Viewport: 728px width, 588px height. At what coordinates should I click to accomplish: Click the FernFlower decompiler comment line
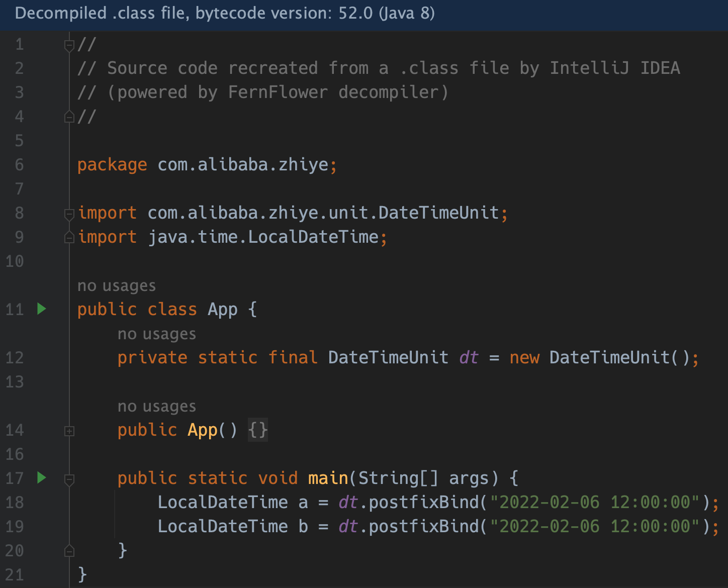coord(263,92)
